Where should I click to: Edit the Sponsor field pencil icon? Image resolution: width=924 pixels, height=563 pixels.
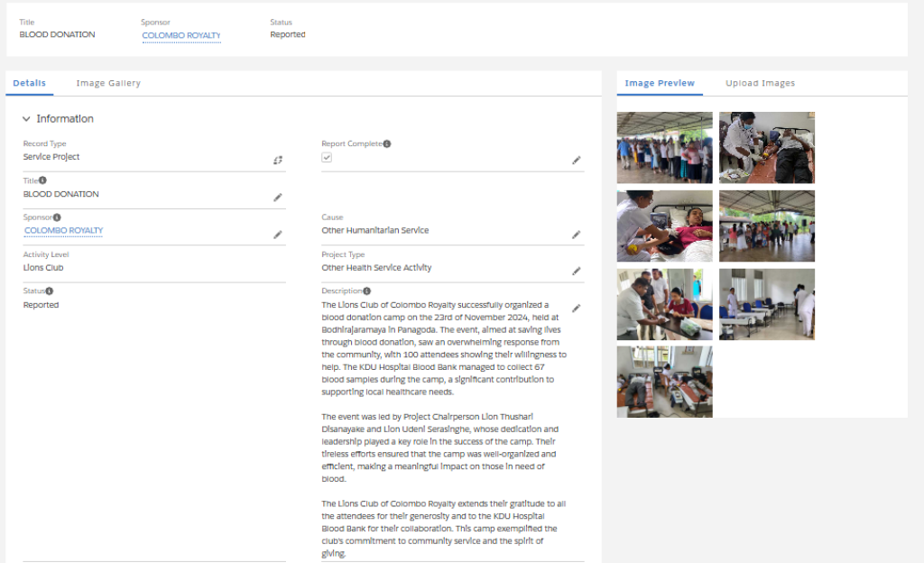[278, 235]
